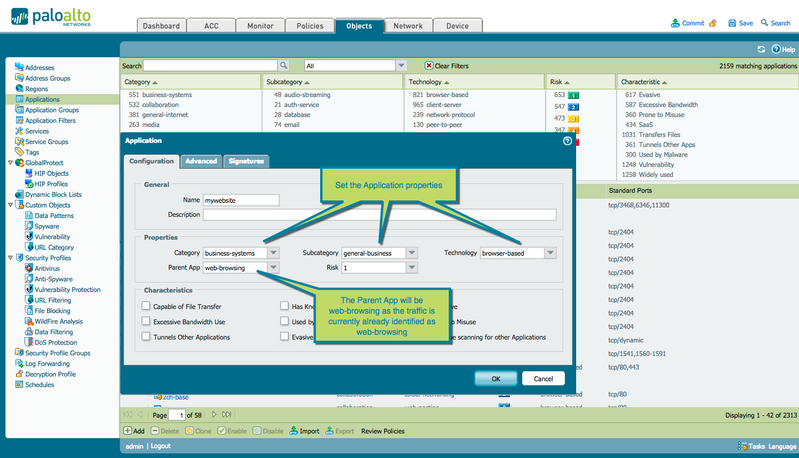This screenshot has width=799, height=458.
Task: Collapse the Custom Objects tree node
Action: [10, 205]
